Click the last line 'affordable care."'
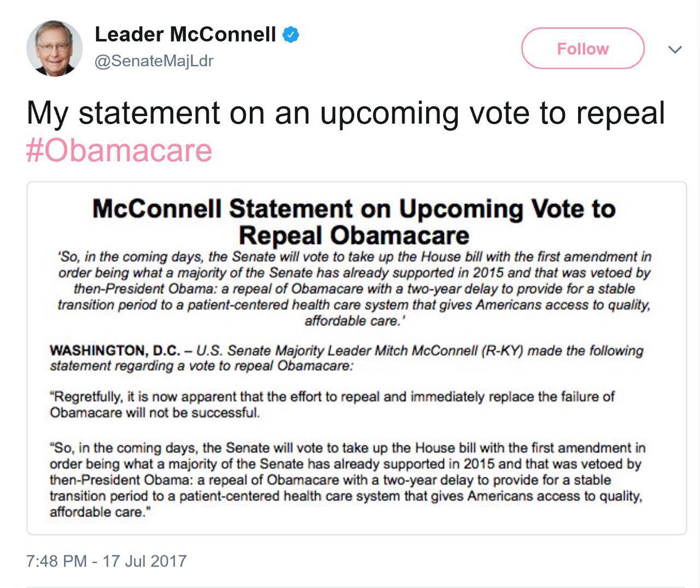Image resolution: width=700 pixels, height=588 pixels. [x=100, y=512]
